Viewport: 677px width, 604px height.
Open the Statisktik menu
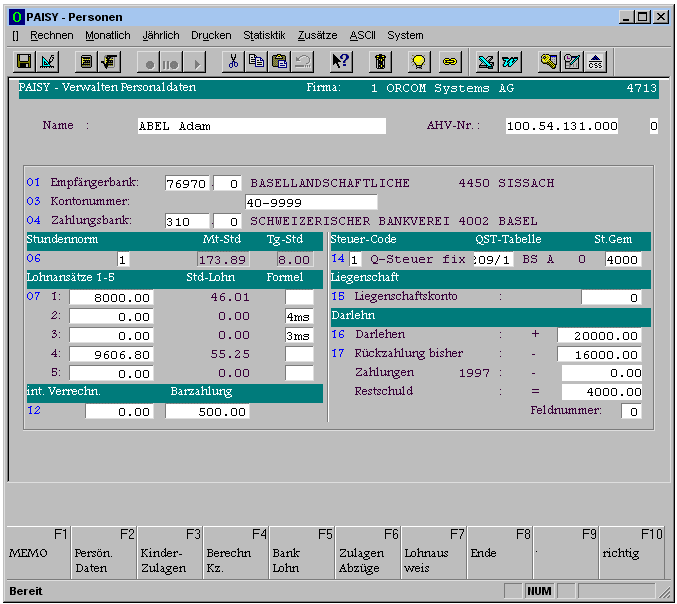[x=264, y=35]
